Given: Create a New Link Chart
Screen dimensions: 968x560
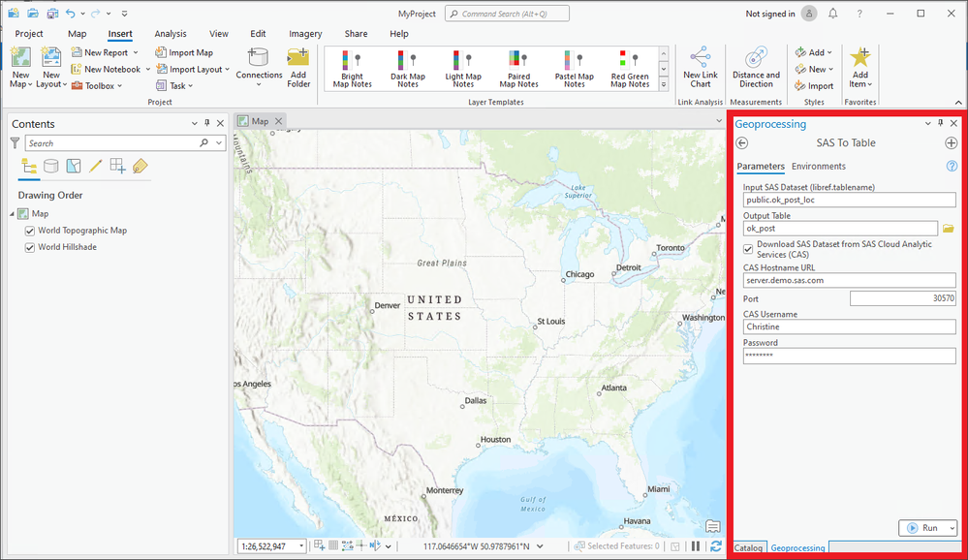Looking at the screenshot, I should (x=700, y=67).
